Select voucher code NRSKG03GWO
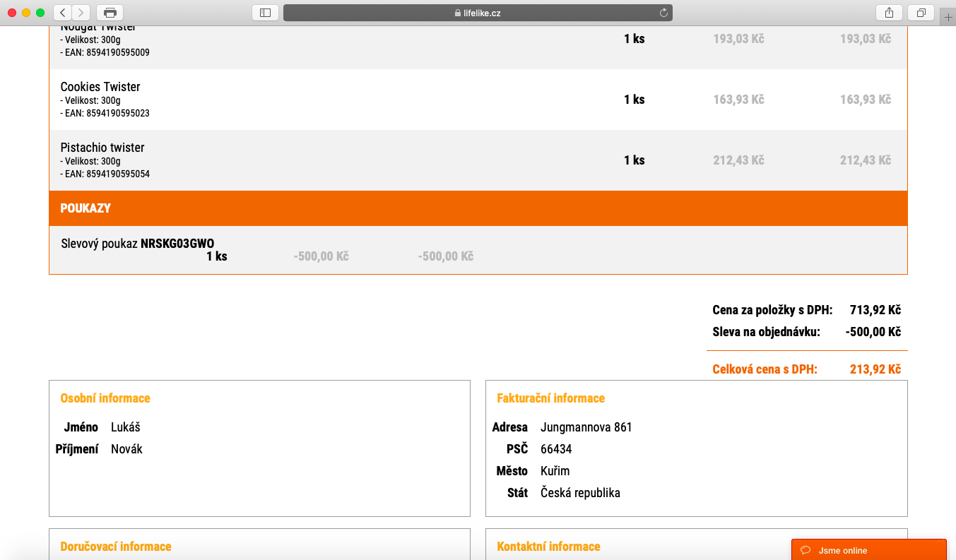The height and width of the screenshot is (560, 956). (177, 244)
